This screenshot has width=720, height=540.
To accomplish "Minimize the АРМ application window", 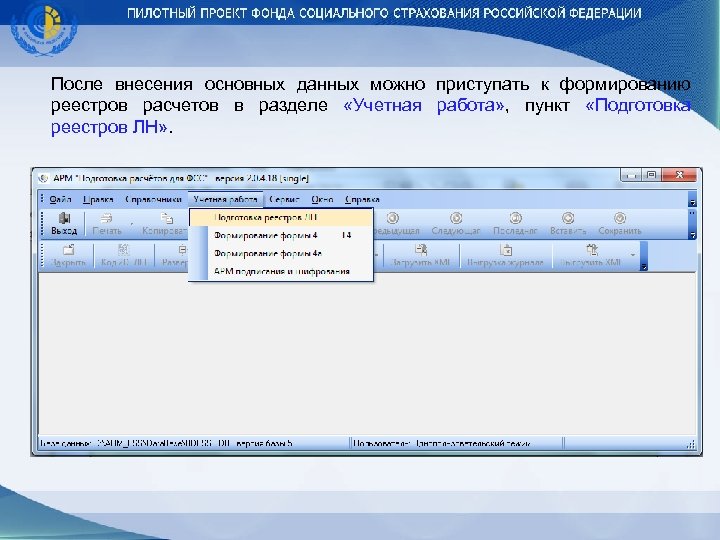I will point(631,174).
